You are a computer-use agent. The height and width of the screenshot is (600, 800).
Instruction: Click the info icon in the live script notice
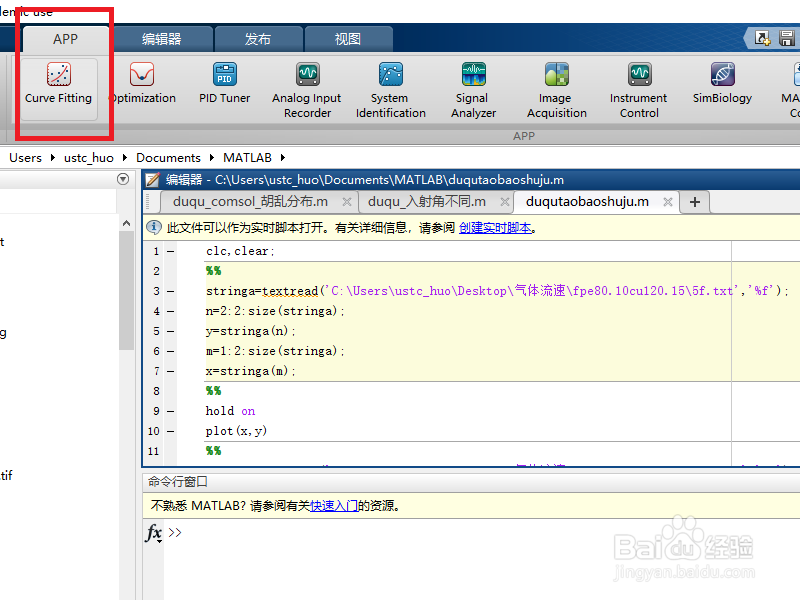(x=154, y=227)
